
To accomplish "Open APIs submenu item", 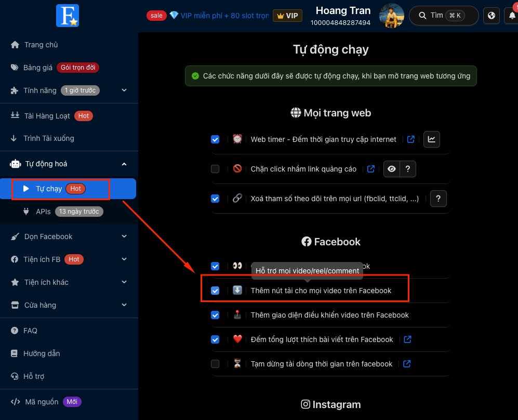I will click(69, 212).
